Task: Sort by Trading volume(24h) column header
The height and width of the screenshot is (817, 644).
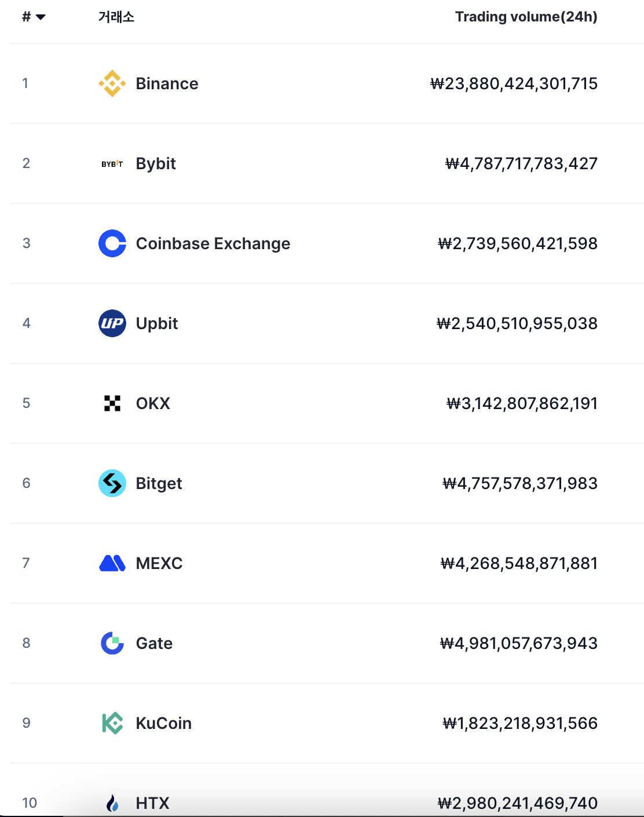Action: pyautogui.click(x=526, y=17)
